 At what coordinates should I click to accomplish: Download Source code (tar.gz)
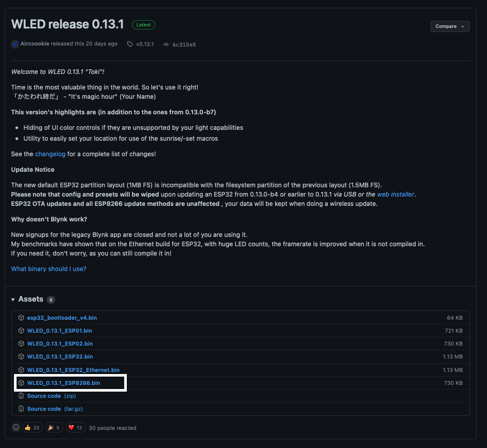pyautogui.click(x=55, y=409)
